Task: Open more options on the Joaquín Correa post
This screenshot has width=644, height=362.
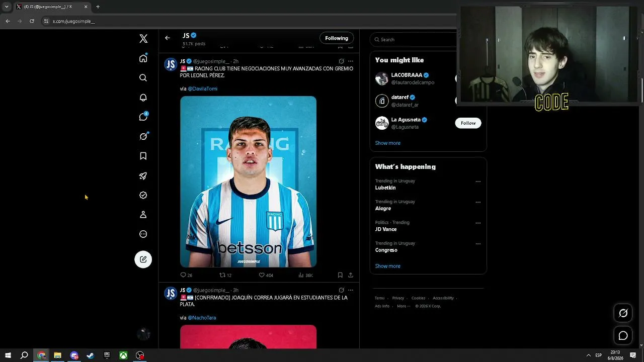Action: [351, 290]
